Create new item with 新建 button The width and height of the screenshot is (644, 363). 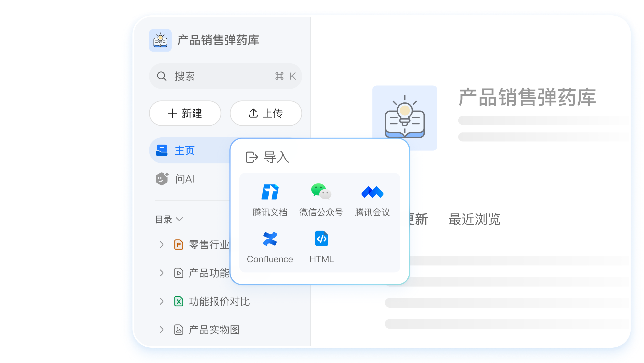point(185,113)
